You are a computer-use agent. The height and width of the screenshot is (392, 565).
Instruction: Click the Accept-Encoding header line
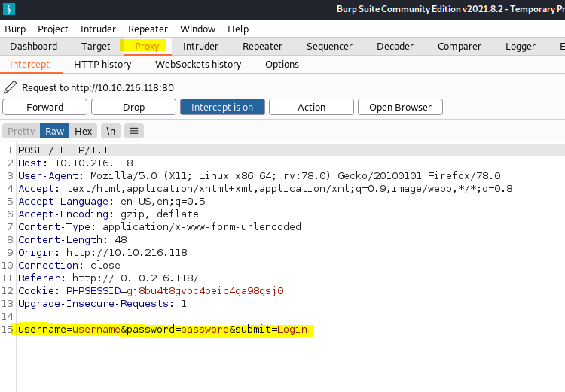click(x=108, y=214)
